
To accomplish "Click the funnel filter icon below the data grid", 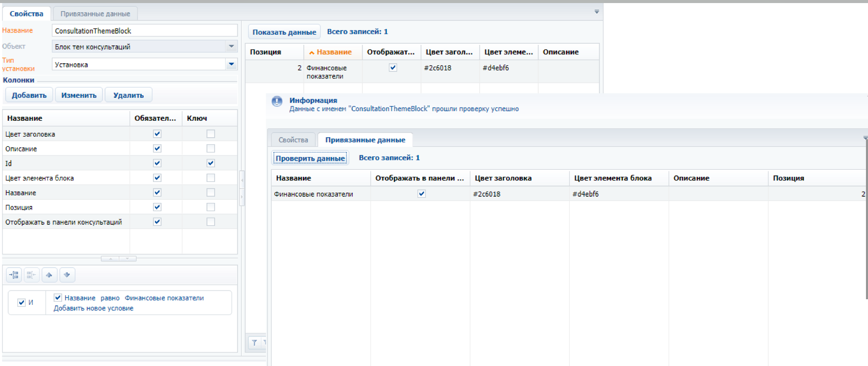I will pyautogui.click(x=254, y=343).
